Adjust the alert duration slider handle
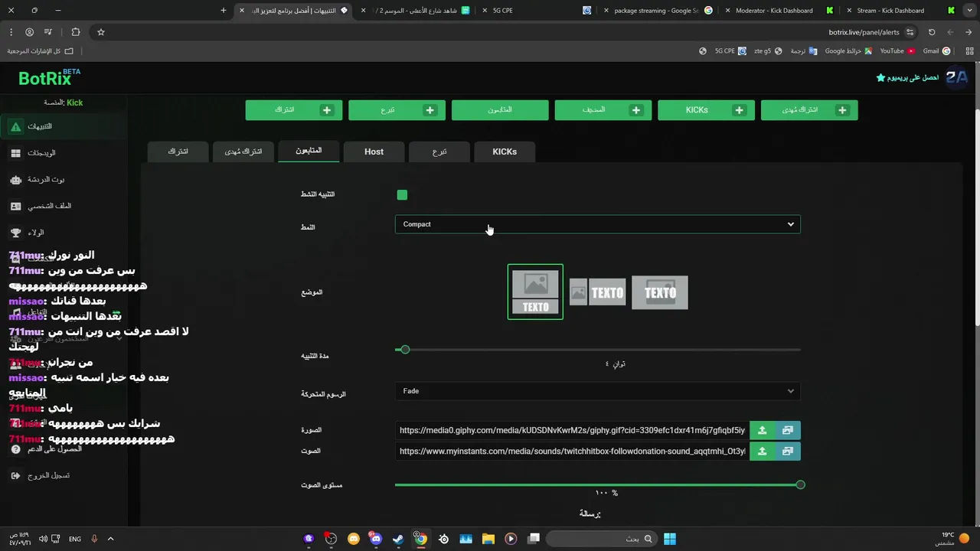The width and height of the screenshot is (980, 551). tap(405, 350)
